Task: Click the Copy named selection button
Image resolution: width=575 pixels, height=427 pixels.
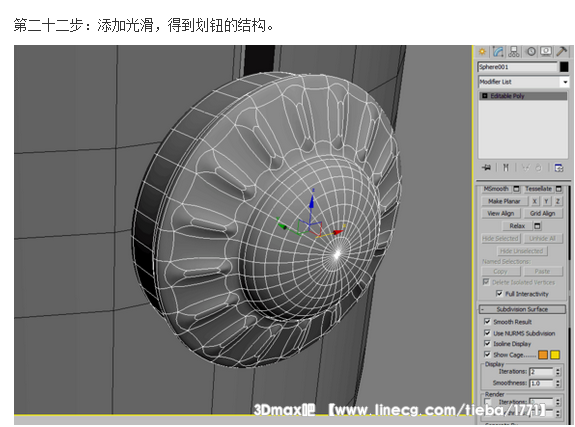Action: [501, 271]
